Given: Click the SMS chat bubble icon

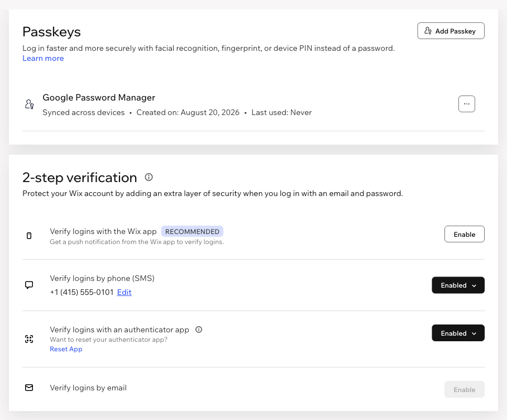Looking at the screenshot, I should click(29, 285).
